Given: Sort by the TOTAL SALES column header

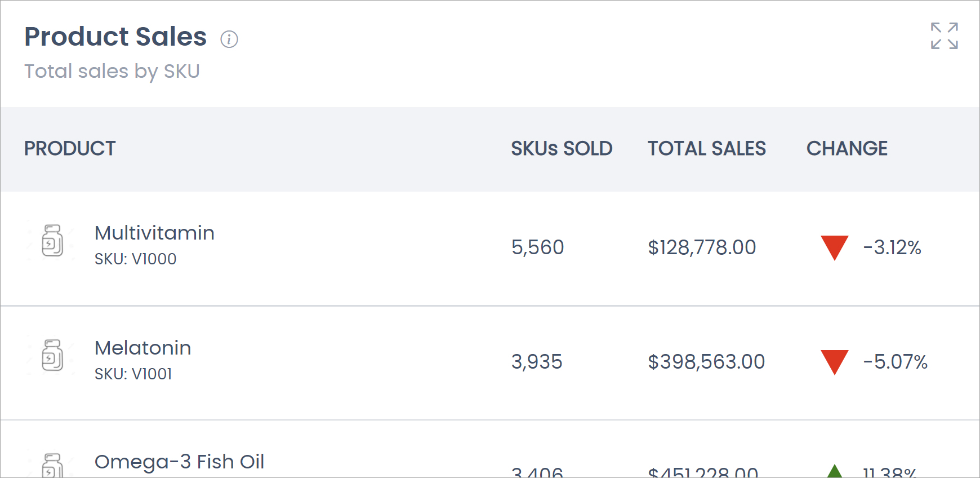Looking at the screenshot, I should click(x=706, y=148).
